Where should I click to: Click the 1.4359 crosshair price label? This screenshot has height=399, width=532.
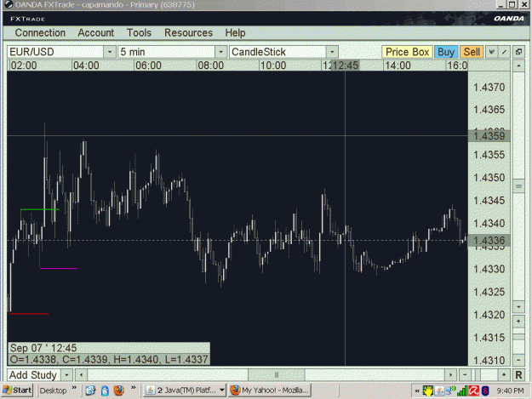(x=489, y=136)
